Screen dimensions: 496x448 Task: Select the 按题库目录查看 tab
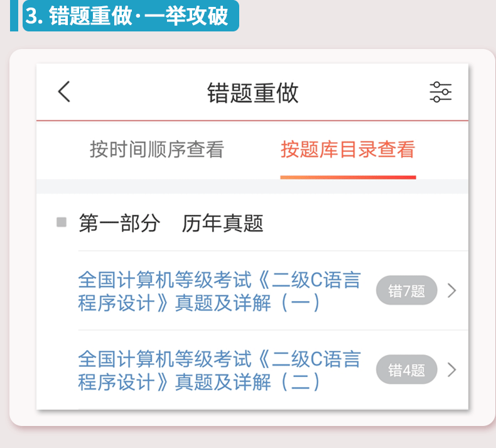[348, 150]
